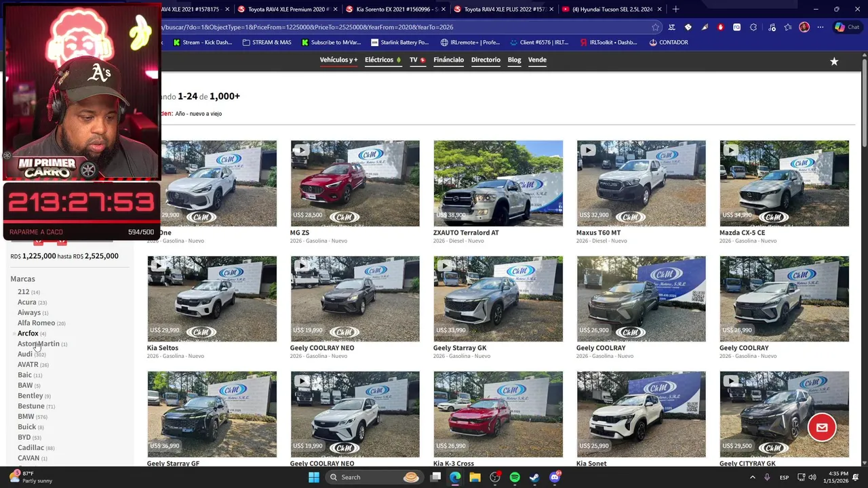The image size is (868, 488).
Task: Tap video badge on Geely Starray GK photo
Action: click(445, 266)
